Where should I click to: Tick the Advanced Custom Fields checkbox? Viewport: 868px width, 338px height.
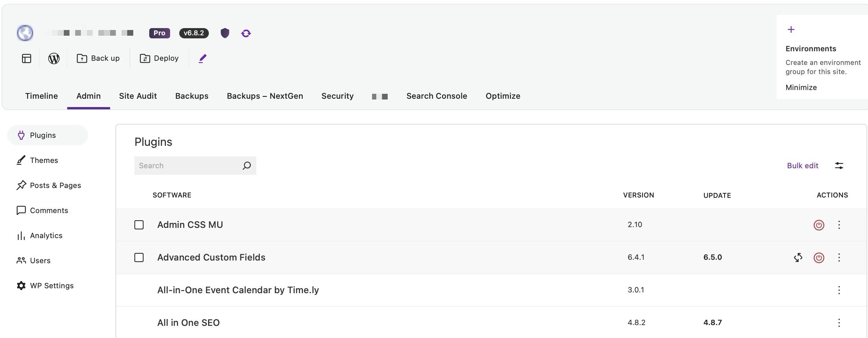pos(139,257)
